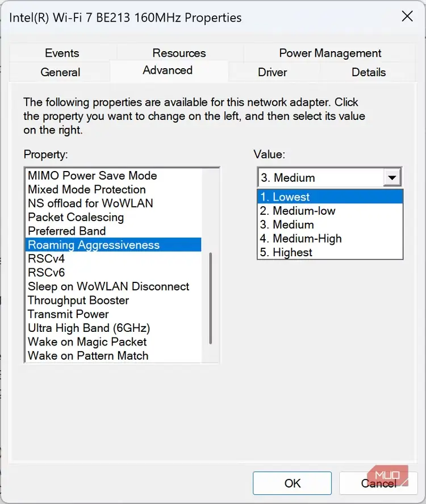426x504 pixels.
Task: Select RSCv6 in the property list
Action: (x=113, y=272)
